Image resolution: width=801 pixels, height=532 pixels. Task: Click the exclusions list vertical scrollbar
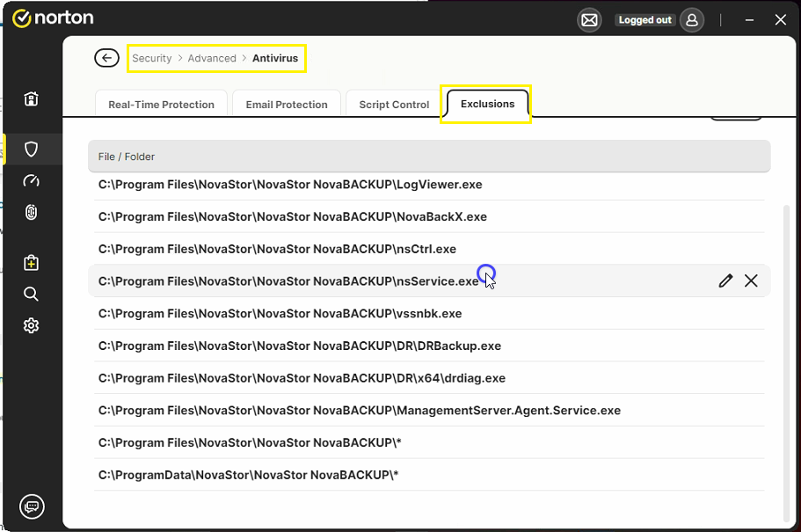(787, 363)
